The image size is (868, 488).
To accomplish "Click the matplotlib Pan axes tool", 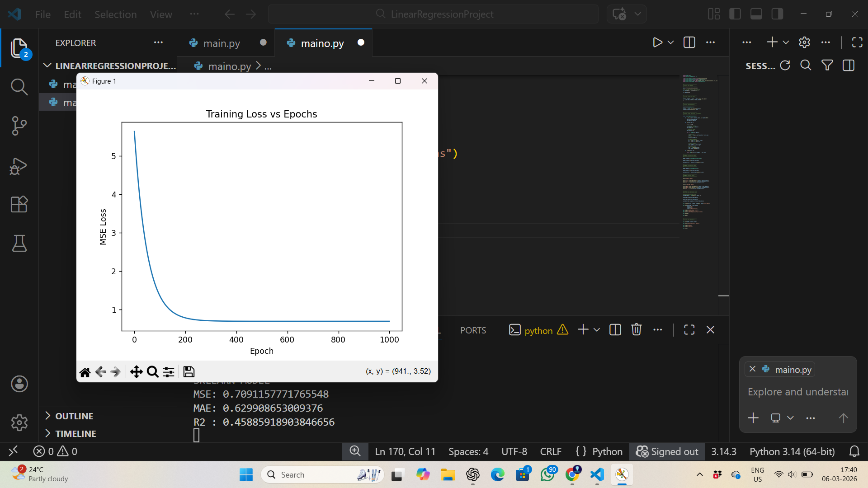I will pyautogui.click(x=136, y=372).
